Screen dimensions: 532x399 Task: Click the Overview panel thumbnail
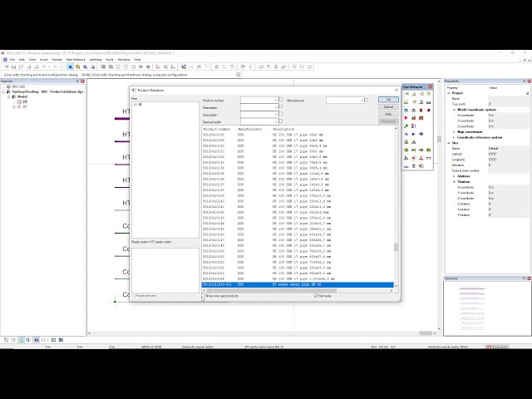coord(472,308)
